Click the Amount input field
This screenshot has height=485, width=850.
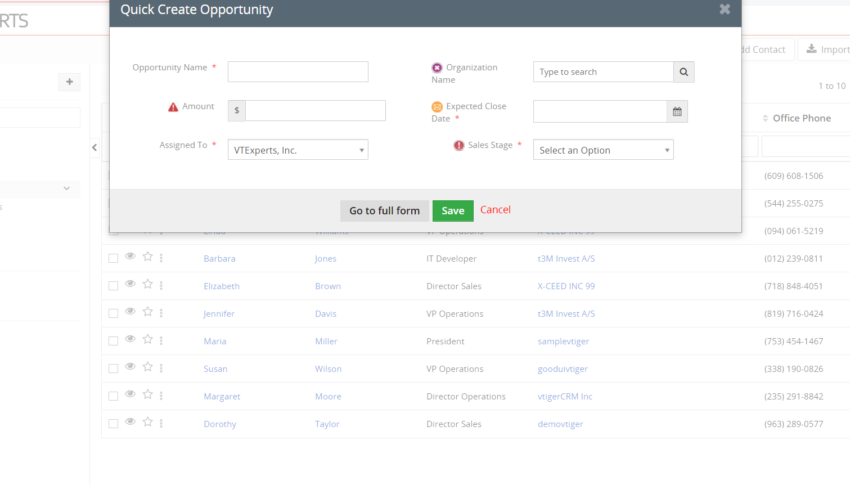tap(315, 111)
